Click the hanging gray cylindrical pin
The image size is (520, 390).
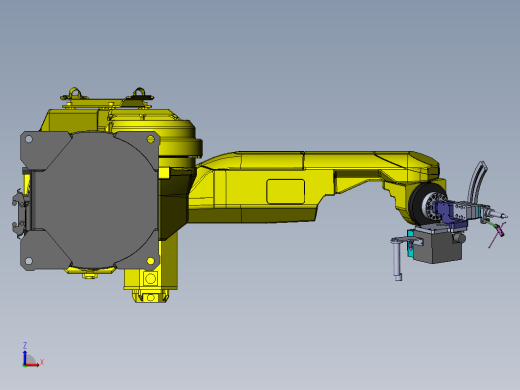(x=397, y=261)
